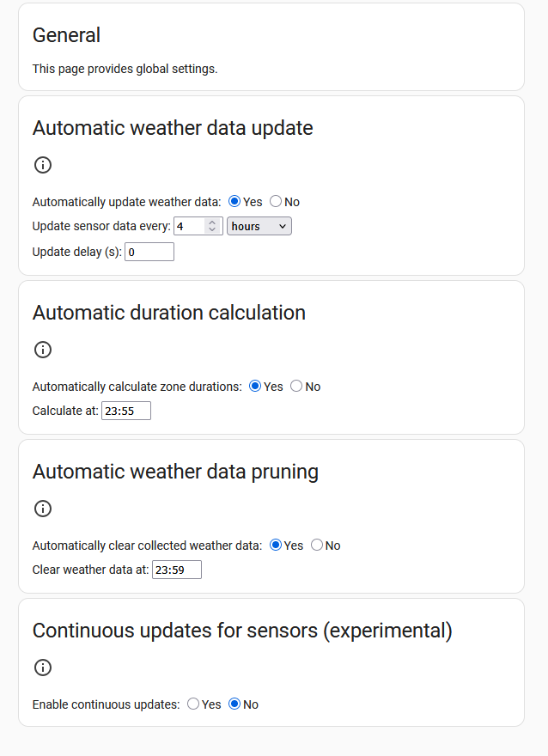The image size is (548, 756).
Task: Select No for automatically update weather data
Action: [276, 202]
